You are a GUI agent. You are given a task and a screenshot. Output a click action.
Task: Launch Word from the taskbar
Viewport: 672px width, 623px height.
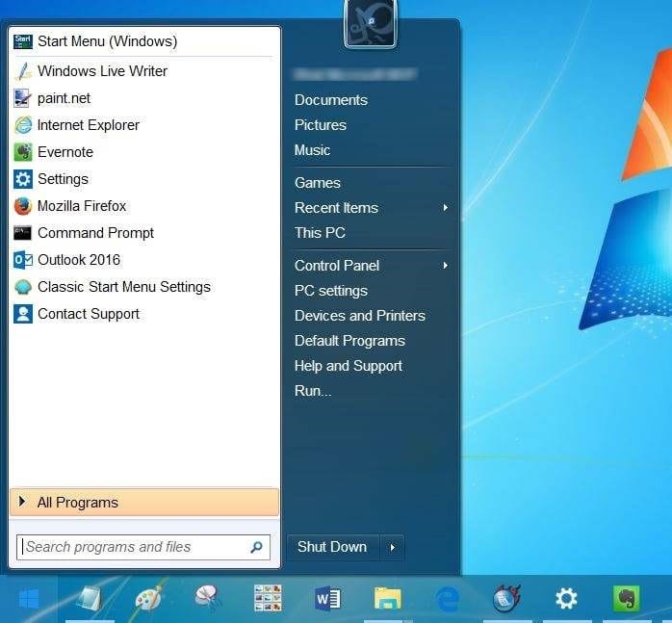[x=328, y=598]
